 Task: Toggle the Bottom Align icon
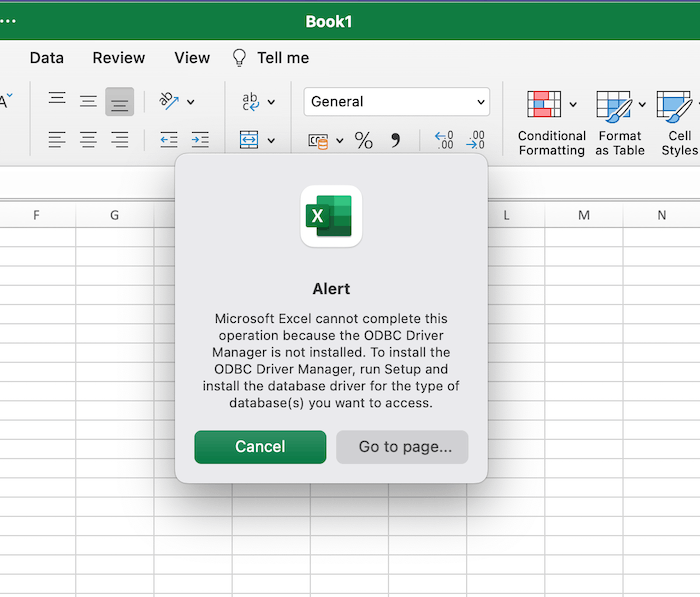pyautogui.click(x=120, y=102)
